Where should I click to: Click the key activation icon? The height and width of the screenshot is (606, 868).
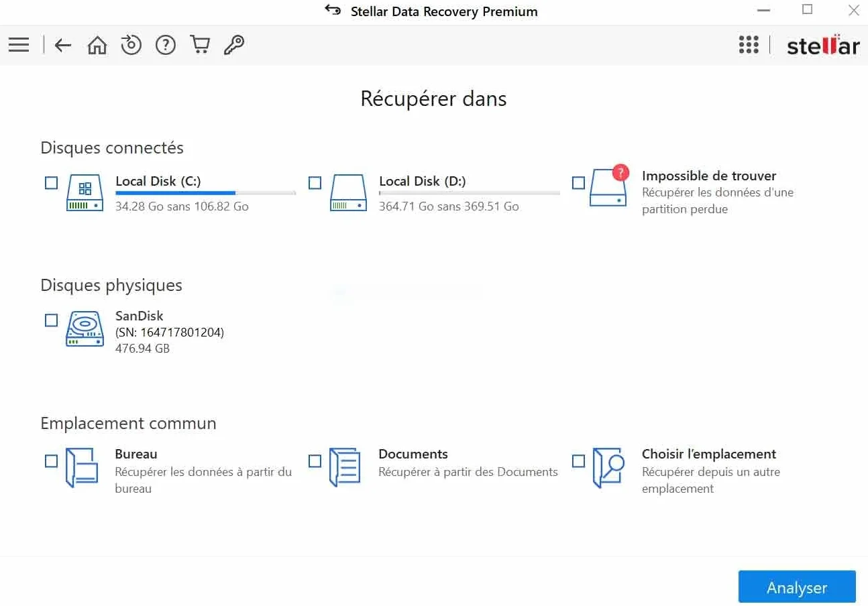(x=233, y=45)
